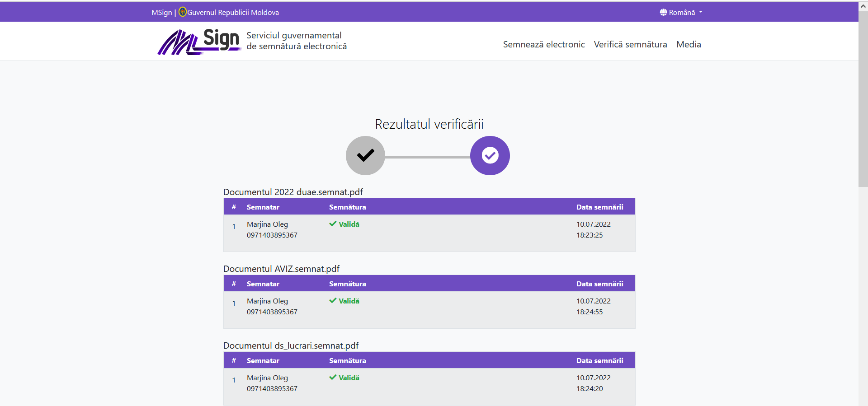Click the globe language icon

click(x=663, y=12)
